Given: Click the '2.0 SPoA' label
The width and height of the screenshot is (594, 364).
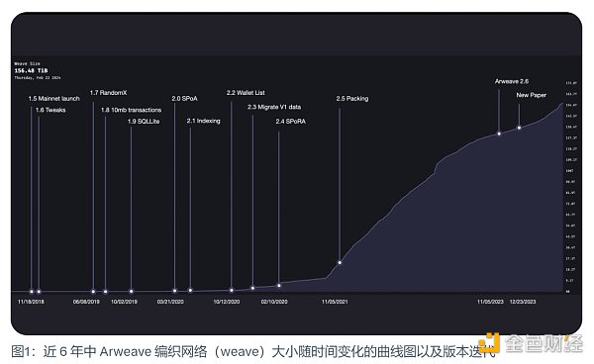Looking at the screenshot, I should [184, 98].
